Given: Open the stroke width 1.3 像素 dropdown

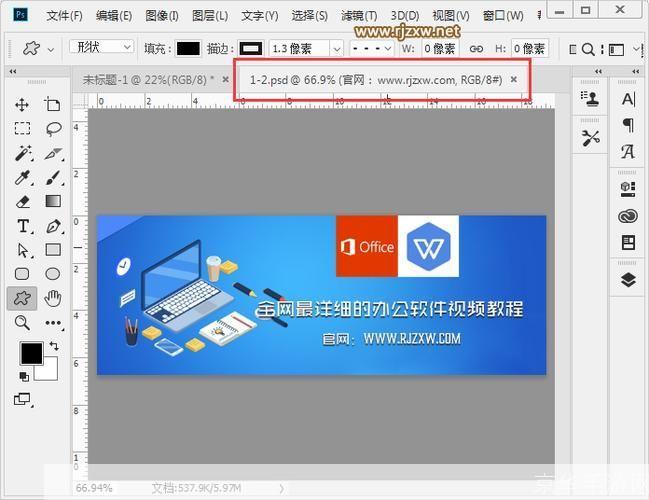Looking at the screenshot, I should [x=337, y=49].
